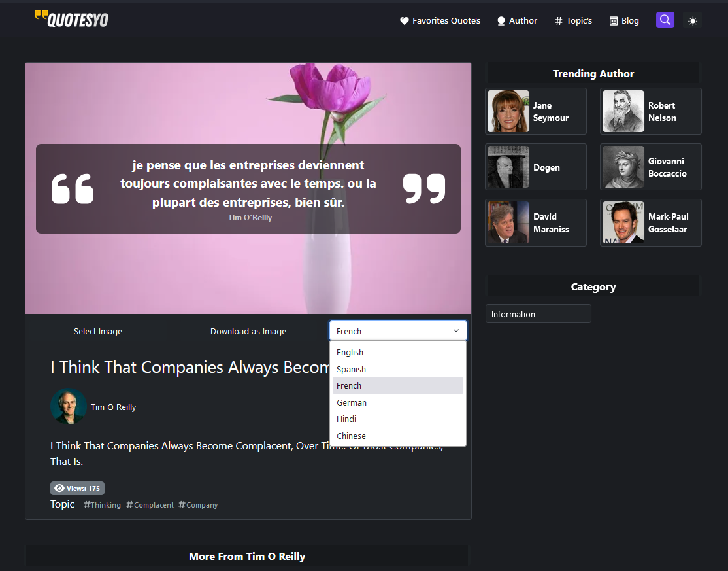This screenshot has height=571, width=728.
Task: Click the quote title heading text
Action: pyautogui.click(x=190, y=367)
